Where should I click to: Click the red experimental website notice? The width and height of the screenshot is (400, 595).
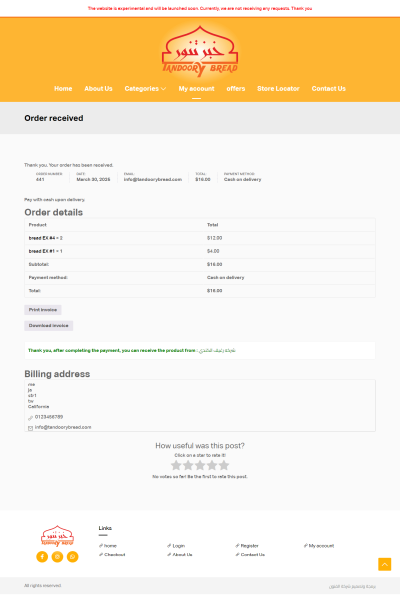(x=200, y=8)
